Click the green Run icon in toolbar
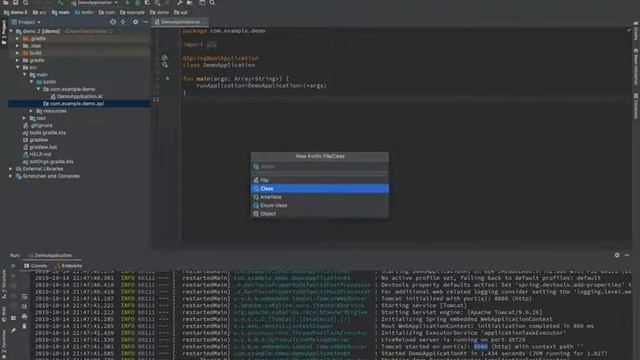The height and width of the screenshot is (360, 640). pyautogui.click(x=127, y=2)
